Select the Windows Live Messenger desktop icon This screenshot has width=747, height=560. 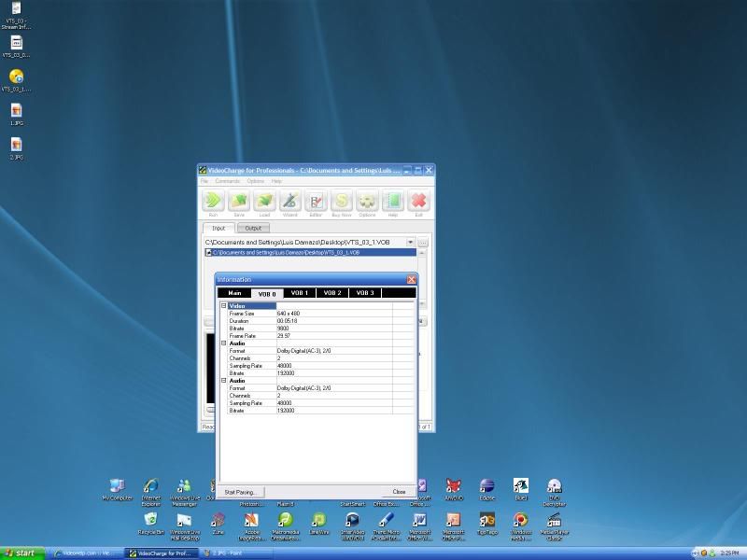point(184,492)
